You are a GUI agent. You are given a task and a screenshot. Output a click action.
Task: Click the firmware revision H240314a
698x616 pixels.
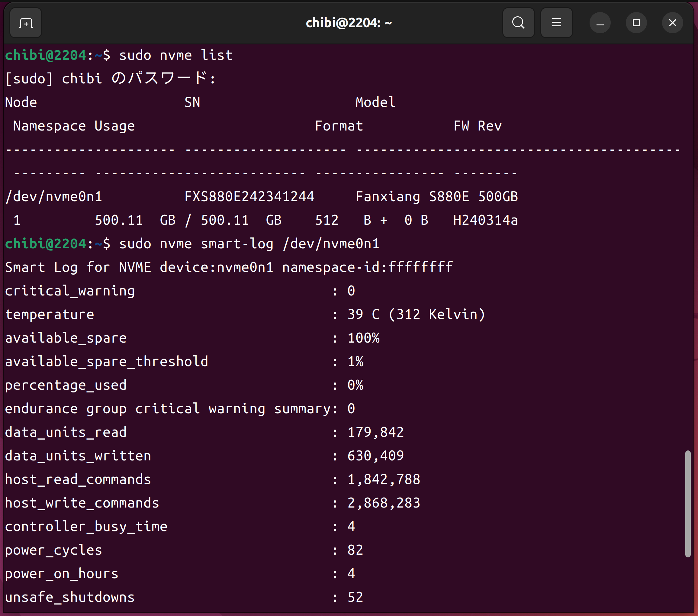[485, 220]
